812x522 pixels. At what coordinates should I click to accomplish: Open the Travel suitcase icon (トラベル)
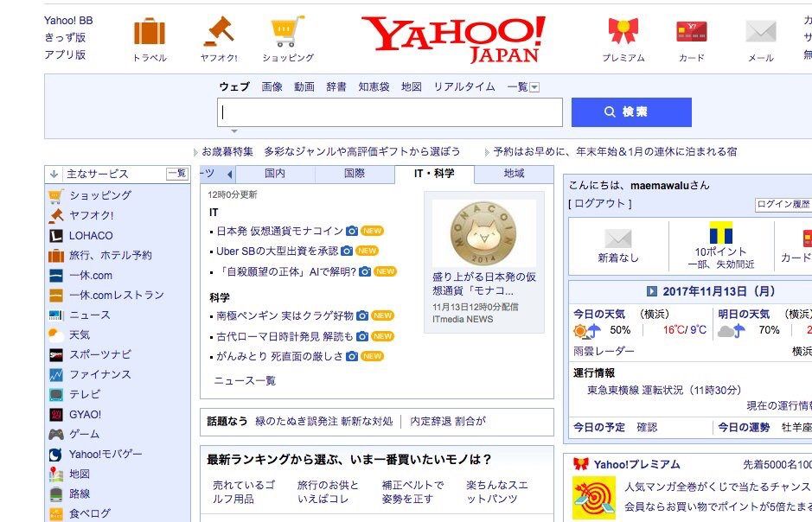point(150,32)
